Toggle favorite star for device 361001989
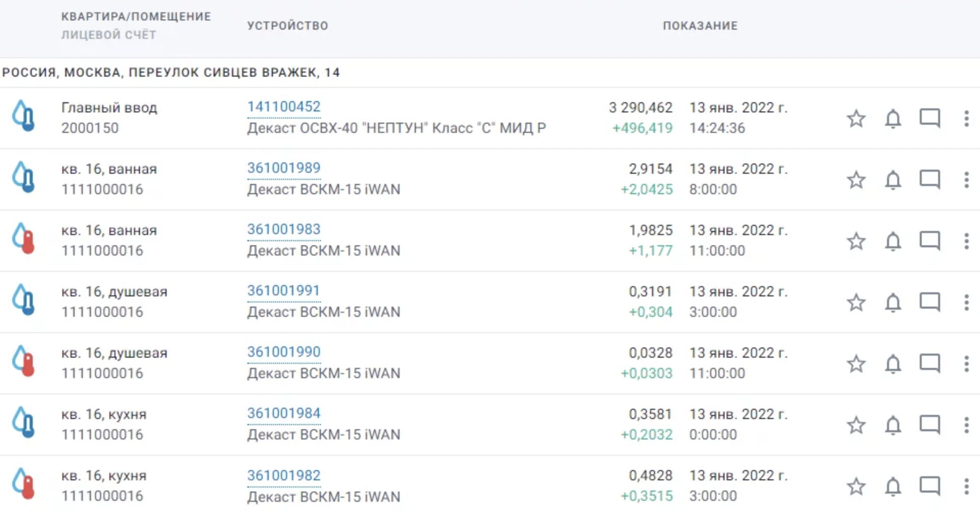Viewport: 980px width, 512px height. tap(856, 180)
